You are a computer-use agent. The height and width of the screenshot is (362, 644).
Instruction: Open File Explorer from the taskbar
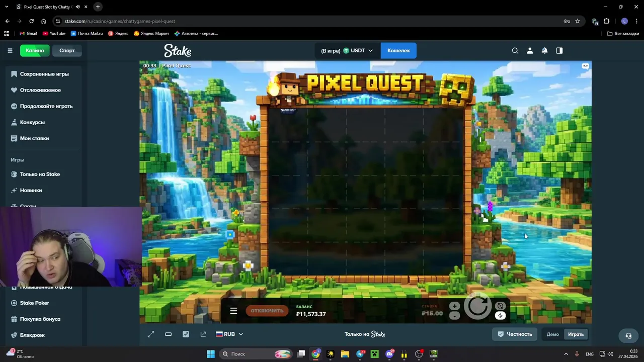tap(345, 354)
